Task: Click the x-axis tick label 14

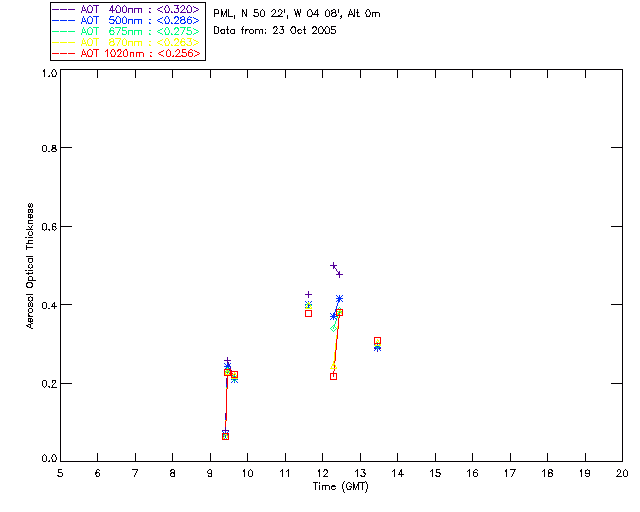Action: coord(398,474)
